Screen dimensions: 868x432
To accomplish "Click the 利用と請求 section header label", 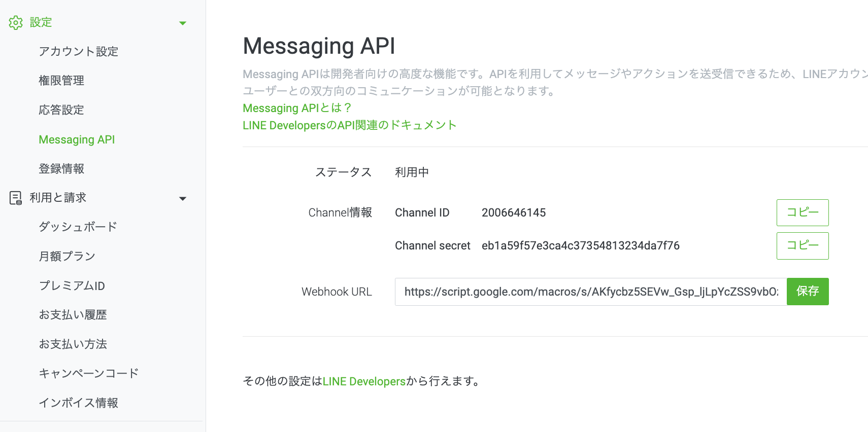I will (58, 198).
